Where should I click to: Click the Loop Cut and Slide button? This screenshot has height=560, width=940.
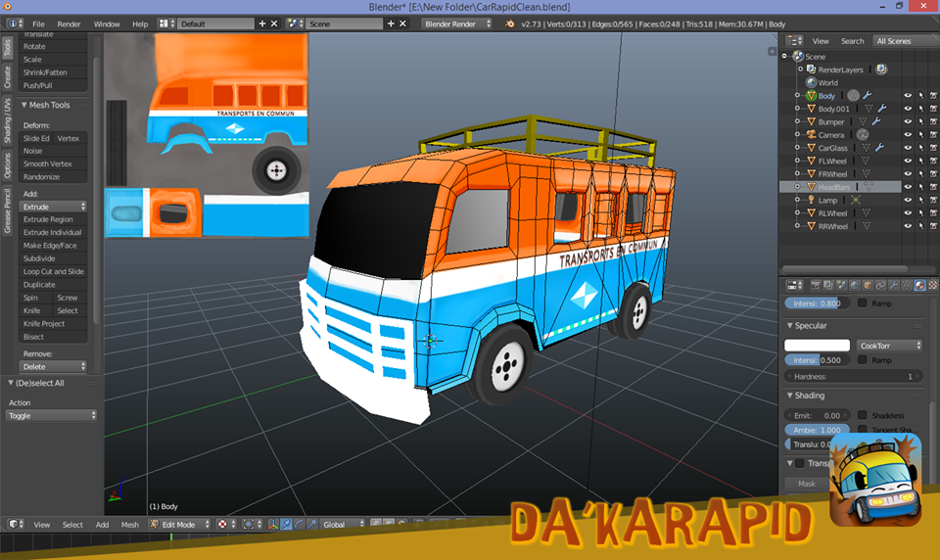tap(53, 271)
